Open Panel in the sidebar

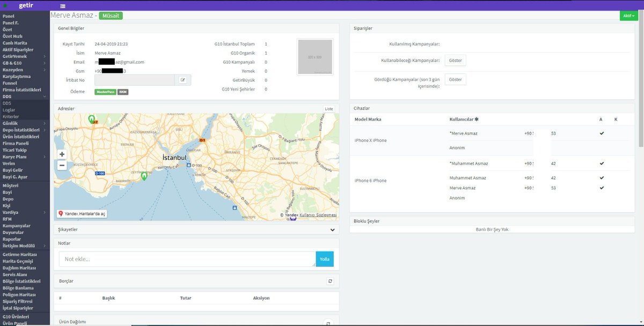click(x=9, y=16)
